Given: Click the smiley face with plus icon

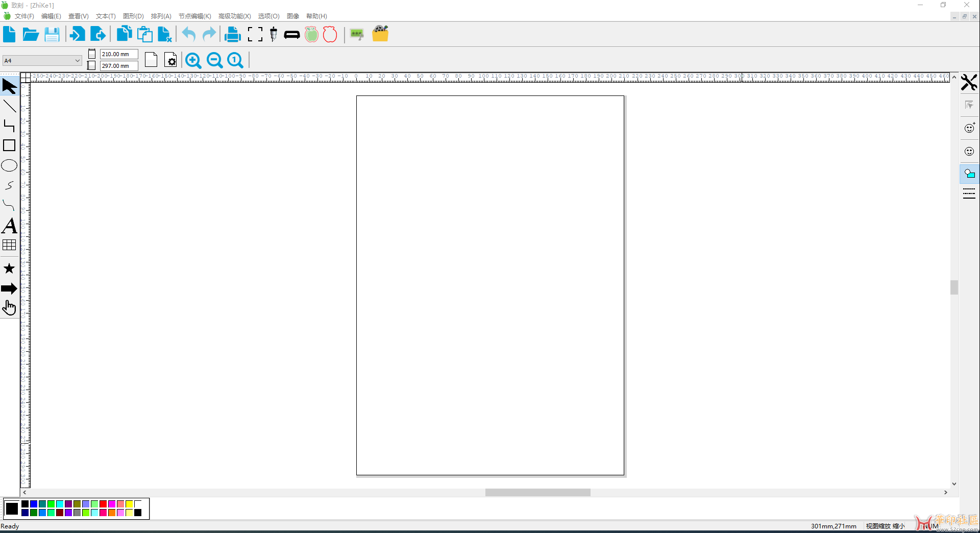Looking at the screenshot, I should pyautogui.click(x=969, y=128).
